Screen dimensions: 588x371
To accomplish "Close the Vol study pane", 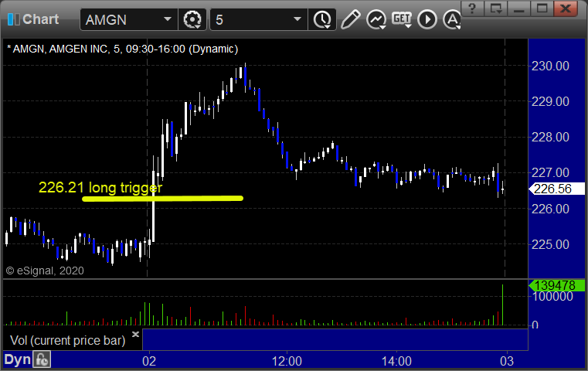I will (x=135, y=334).
